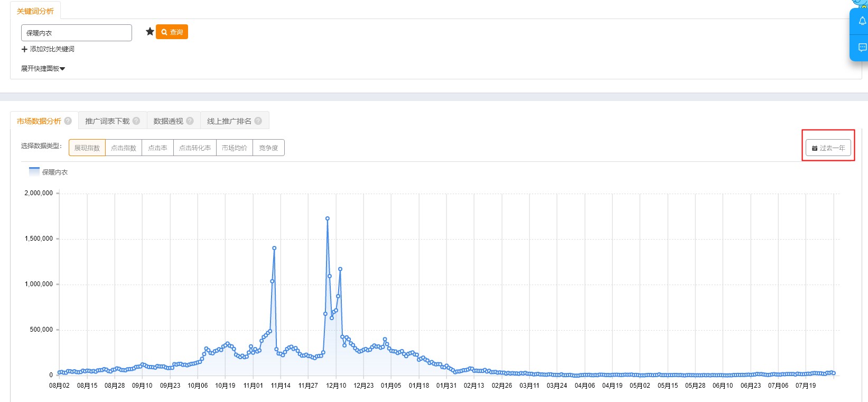The width and height of the screenshot is (868, 402).
Task: Click help icon beside 数据透视
Action: (x=190, y=121)
